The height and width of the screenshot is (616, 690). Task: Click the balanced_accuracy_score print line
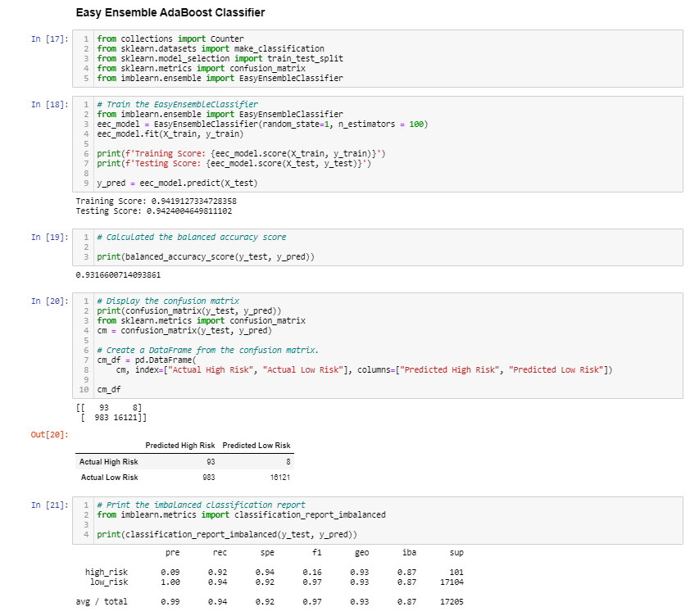(205, 256)
